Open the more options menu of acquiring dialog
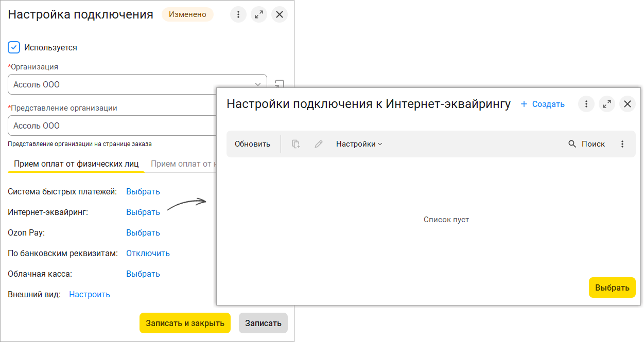644x342 pixels. (x=586, y=104)
